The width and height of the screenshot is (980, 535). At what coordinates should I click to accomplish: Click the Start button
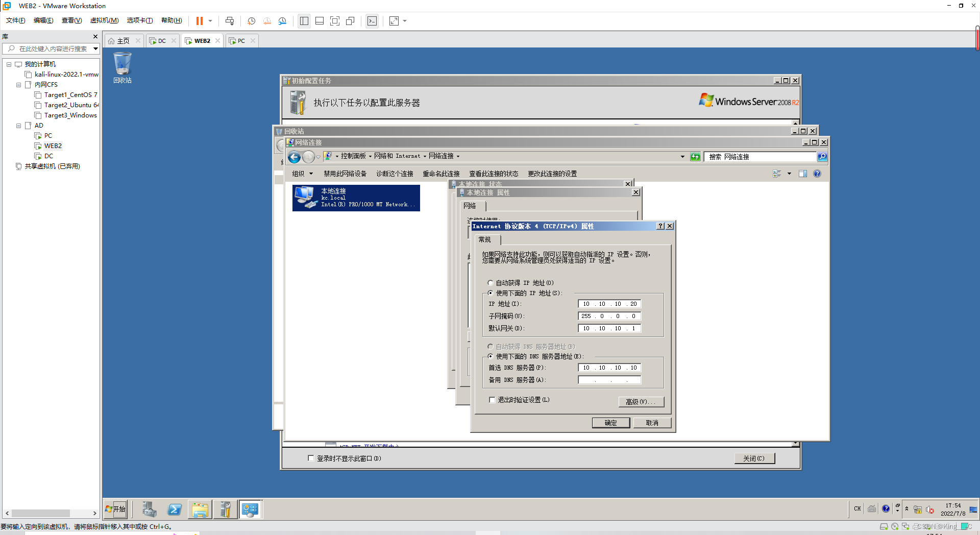pyautogui.click(x=115, y=509)
